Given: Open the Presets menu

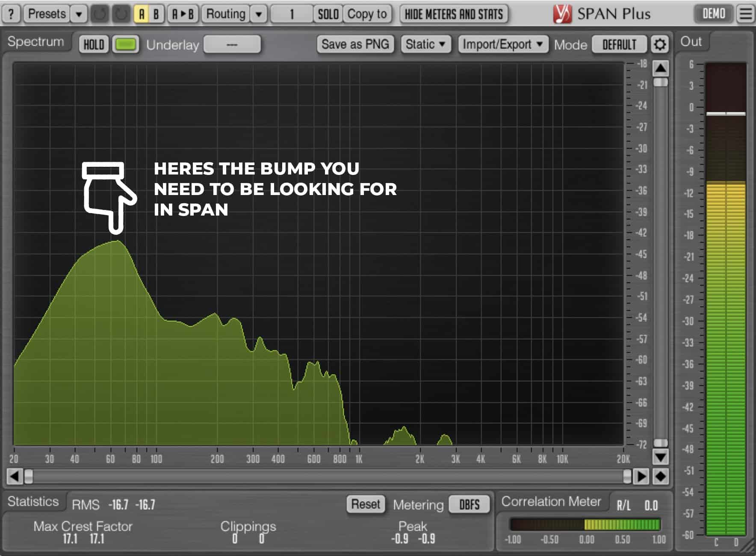Looking at the screenshot, I should 47,14.
